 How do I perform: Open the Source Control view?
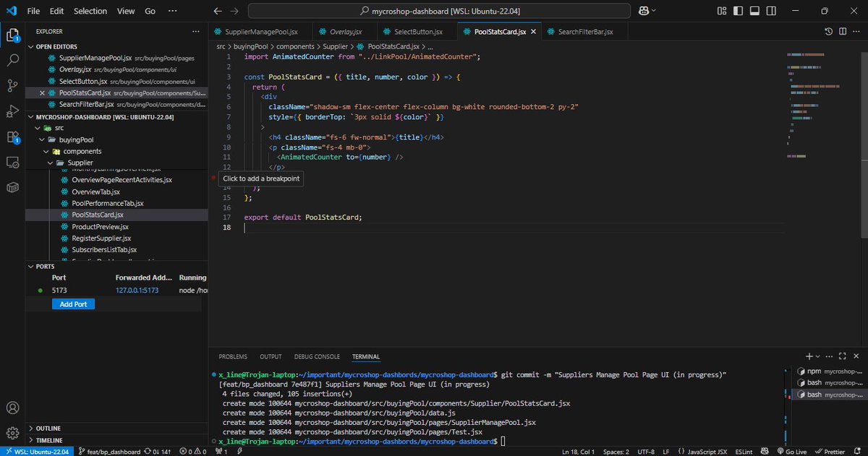[12, 85]
